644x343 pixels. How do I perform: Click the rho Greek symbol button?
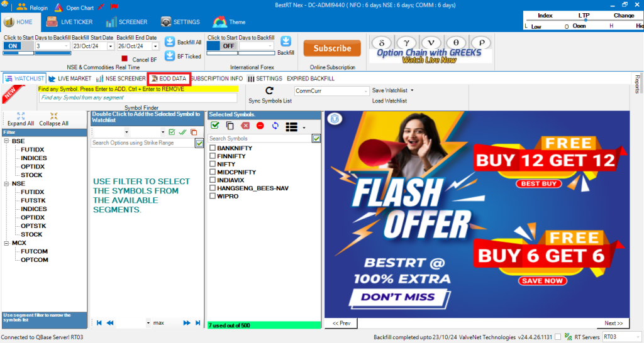(481, 43)
